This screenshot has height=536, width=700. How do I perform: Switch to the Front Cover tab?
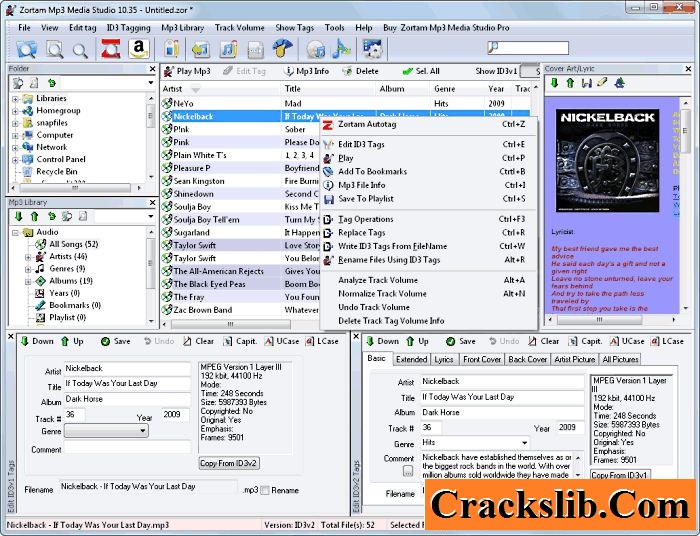[x=482, y=360]
